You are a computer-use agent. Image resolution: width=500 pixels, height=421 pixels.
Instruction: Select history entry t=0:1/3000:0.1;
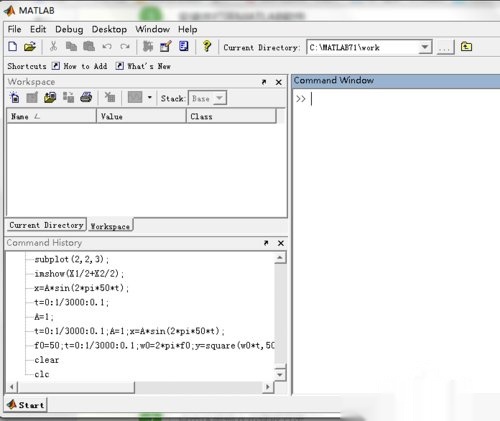(71, 302)
